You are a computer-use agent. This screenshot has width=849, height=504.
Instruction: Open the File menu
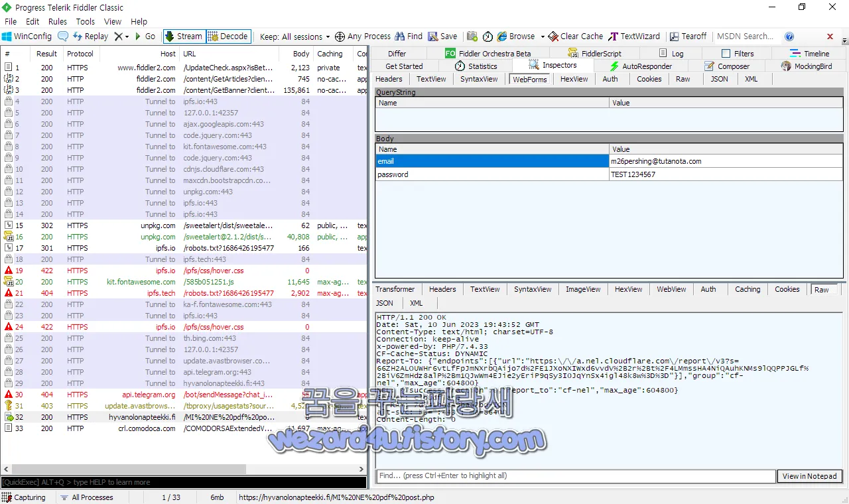click(x=11, y=21)
